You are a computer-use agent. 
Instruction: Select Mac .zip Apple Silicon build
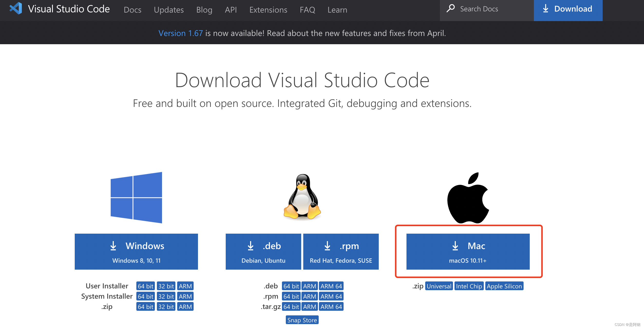pos(504,286)
